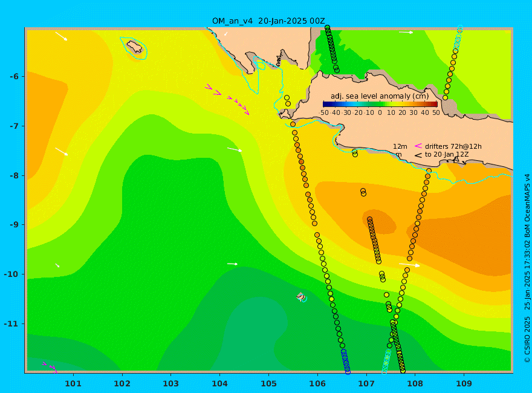Select the 'drifters 72h@12h' legend text
Image resolution: width=532 pixels, height=393 pixels.
click(x=453, y=146)
